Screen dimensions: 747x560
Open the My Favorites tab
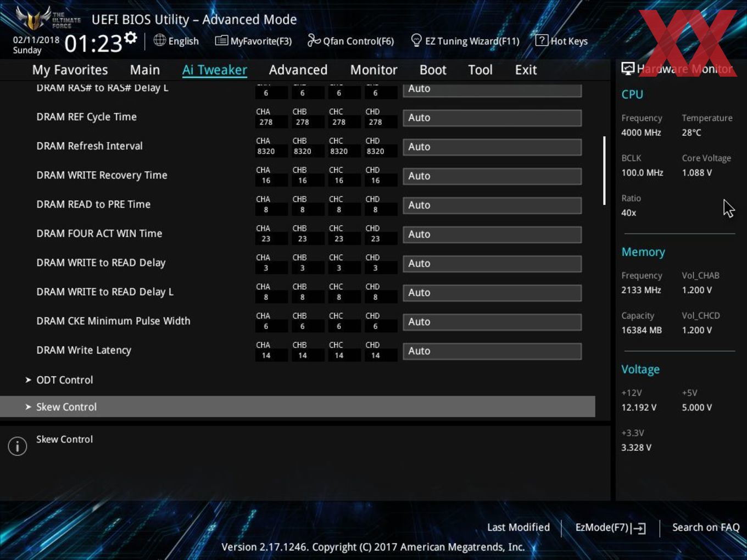point(70,70)
